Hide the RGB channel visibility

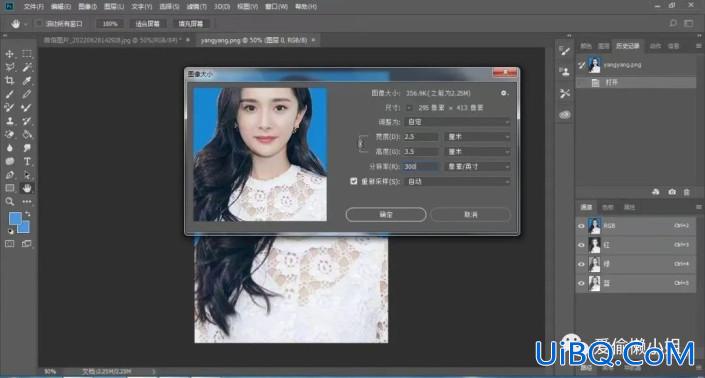tap(581, 226)
